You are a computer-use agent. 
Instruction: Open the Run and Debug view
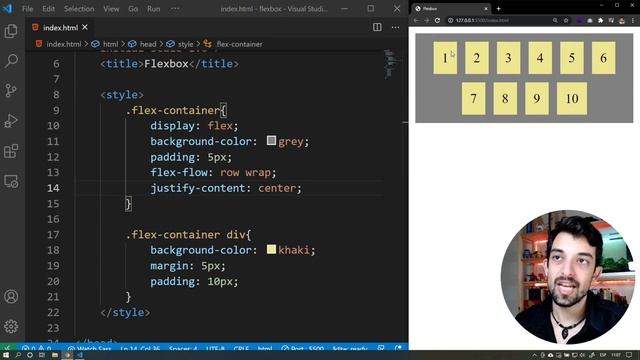point(11,121)
